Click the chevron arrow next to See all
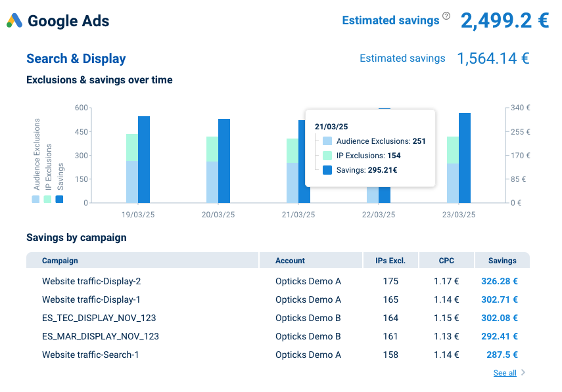The width and height of the screenshot is (562, 392). (523, 373)
